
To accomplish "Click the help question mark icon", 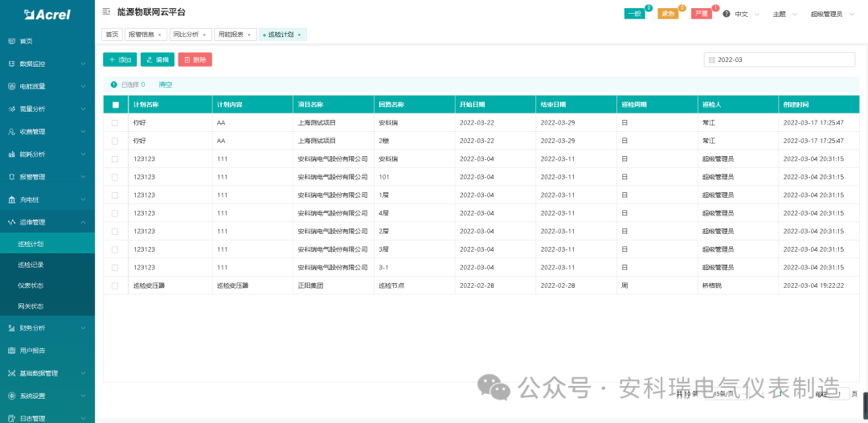I will tap(727, 14).
